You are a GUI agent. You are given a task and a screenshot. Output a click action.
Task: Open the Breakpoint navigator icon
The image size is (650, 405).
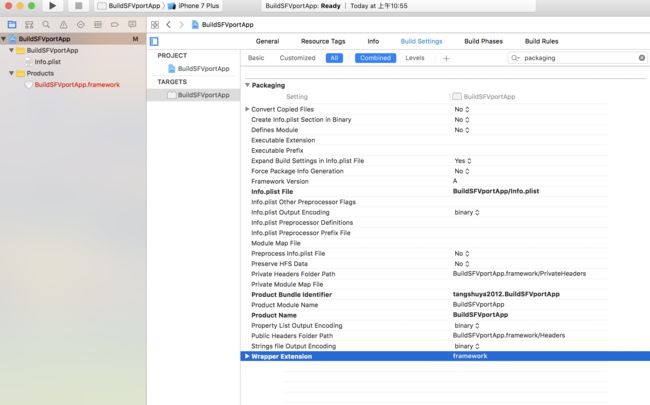coord(115,25)
